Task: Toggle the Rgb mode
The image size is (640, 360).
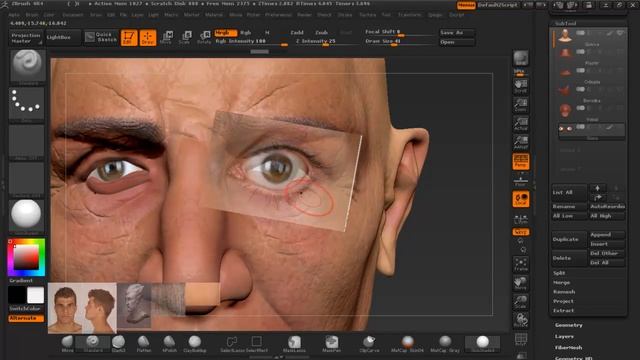Action: click(x=246, y=33)
